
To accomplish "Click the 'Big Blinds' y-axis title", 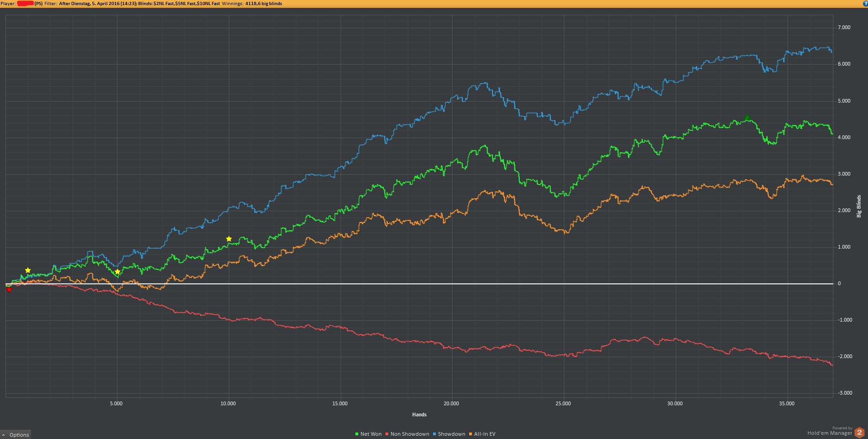I will coord(859,206).
